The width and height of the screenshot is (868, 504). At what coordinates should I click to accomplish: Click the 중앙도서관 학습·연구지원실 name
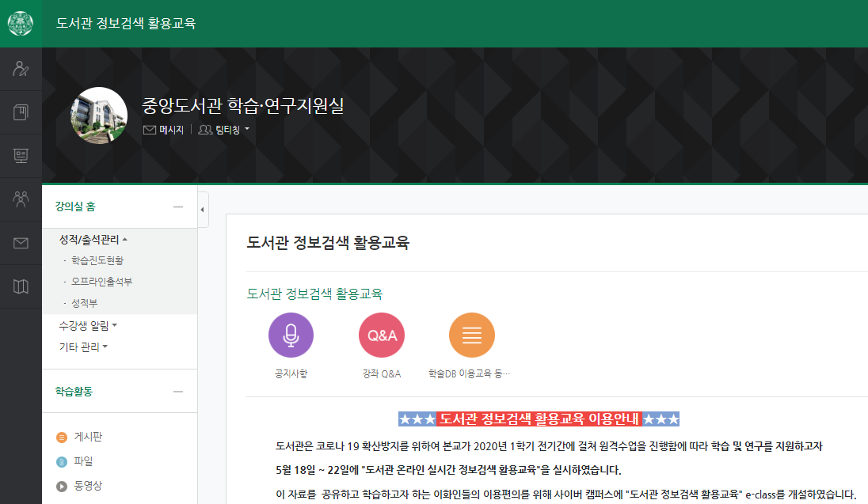243,105
